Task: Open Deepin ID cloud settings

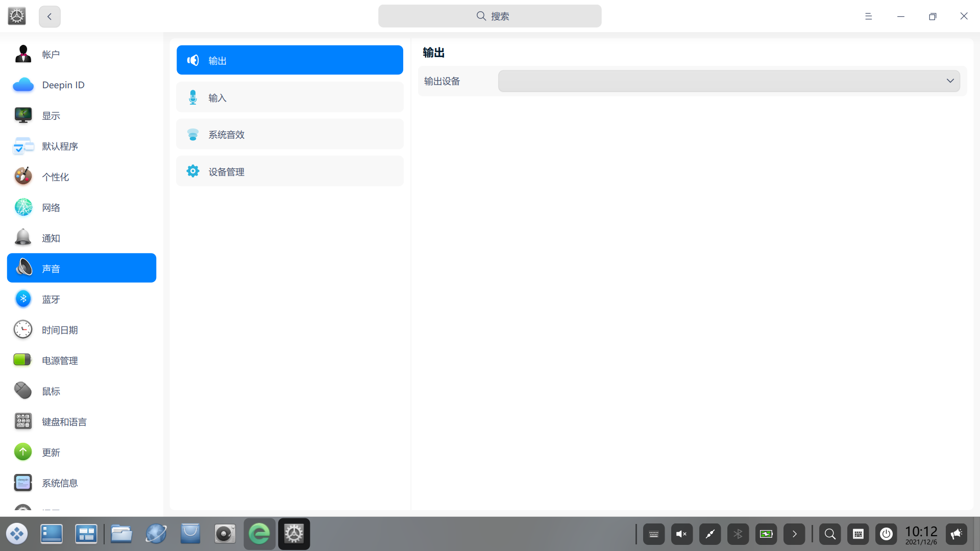Action: click(63, 85)
